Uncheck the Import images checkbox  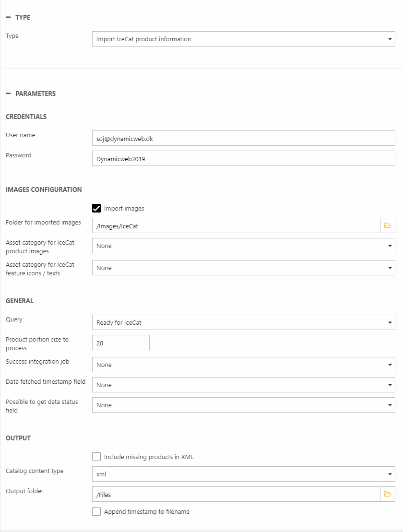[96, 208]
